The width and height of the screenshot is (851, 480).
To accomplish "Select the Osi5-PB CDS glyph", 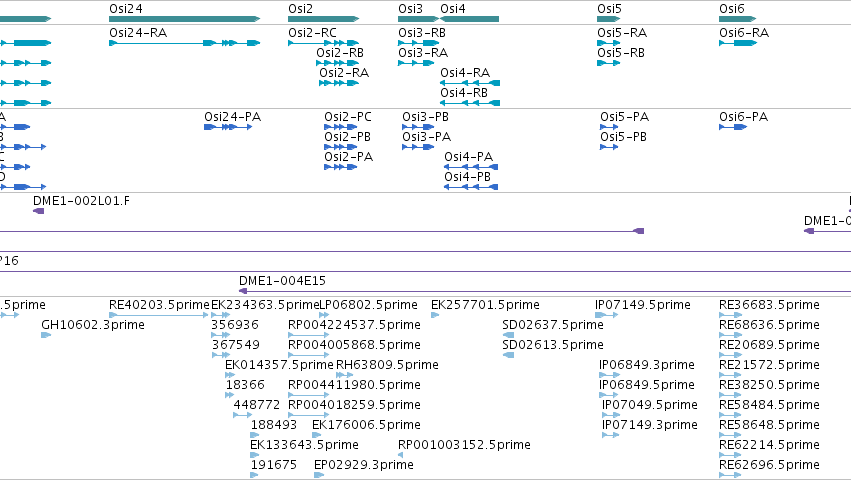I will tap(609, 147).
